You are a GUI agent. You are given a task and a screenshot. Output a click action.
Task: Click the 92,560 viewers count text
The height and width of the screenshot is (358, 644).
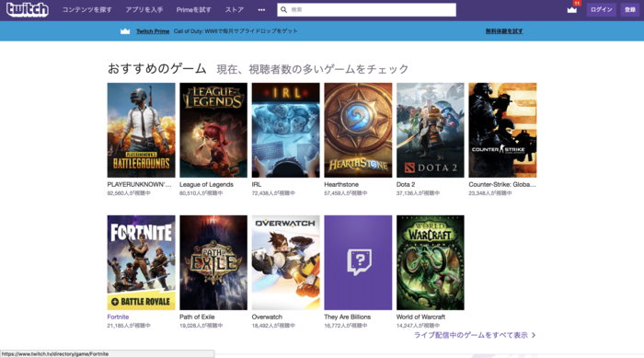pyautogui.click(x=129, y=193)
